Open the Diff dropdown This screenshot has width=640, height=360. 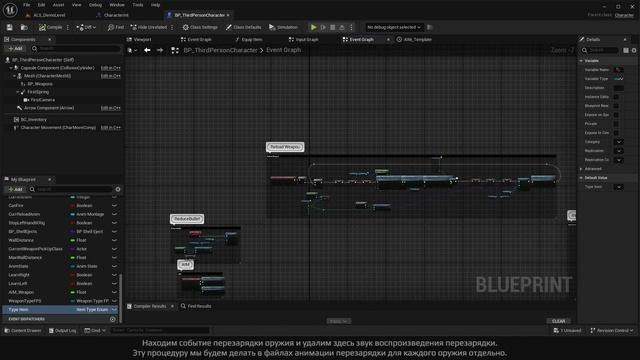click(86, 27)
